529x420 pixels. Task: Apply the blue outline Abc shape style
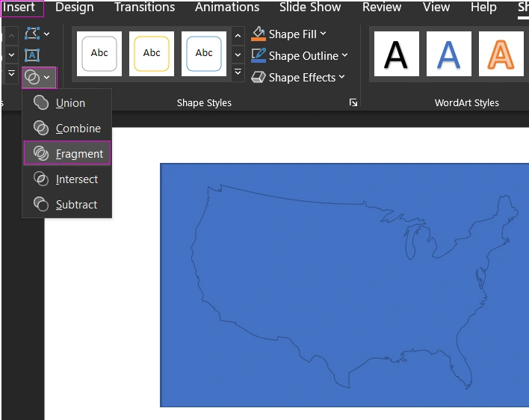point(204,54)
